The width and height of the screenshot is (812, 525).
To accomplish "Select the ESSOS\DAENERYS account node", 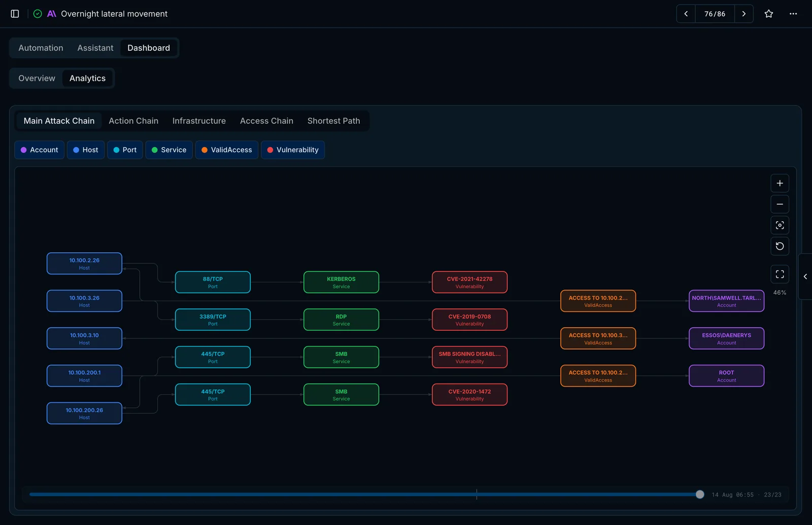I will (726, 338).
